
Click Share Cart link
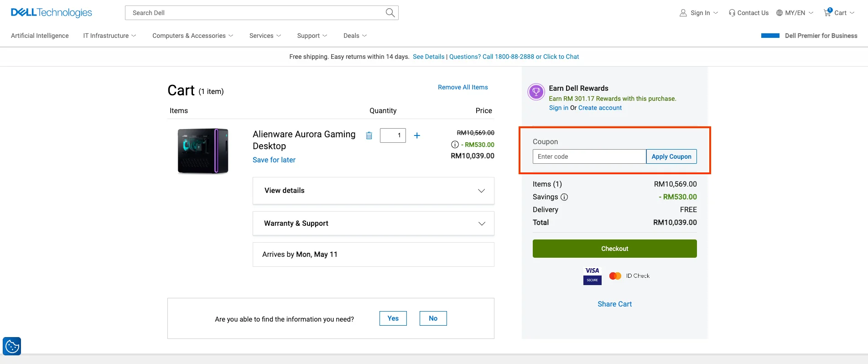click(615, 304)
